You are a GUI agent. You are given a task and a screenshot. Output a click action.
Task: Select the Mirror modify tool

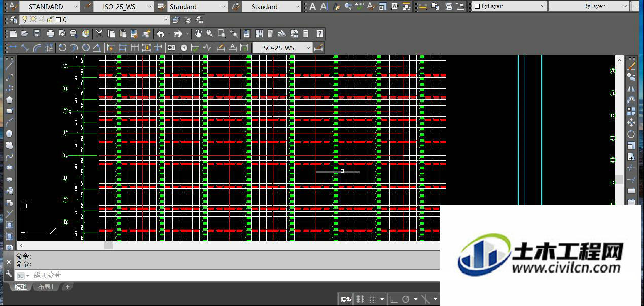pos(631,88)
